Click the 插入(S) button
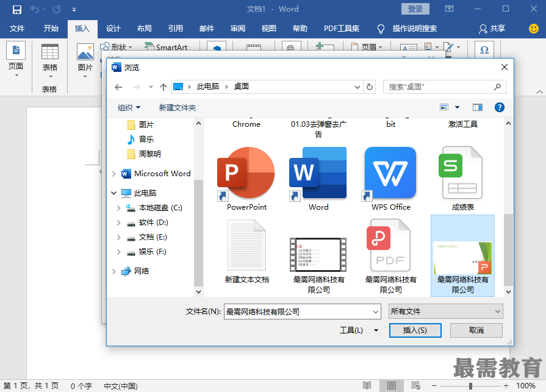Viewport: 546px width, 392px height. pos(415,330)
